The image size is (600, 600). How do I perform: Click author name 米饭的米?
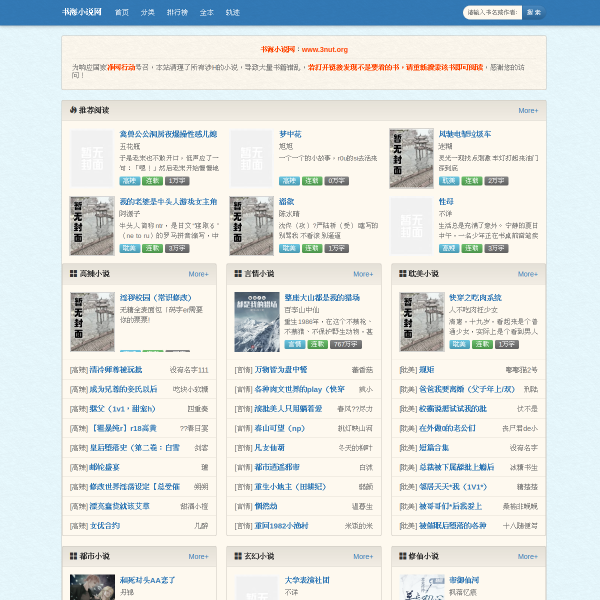click(359, 526)
